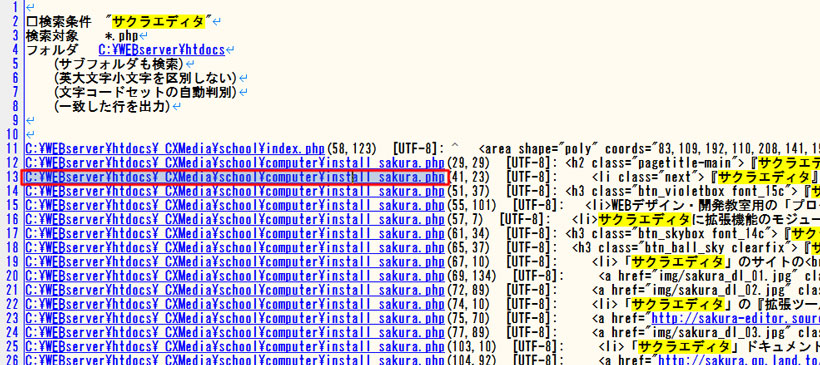Click line number 1 in the gutter

coord(15,7)
